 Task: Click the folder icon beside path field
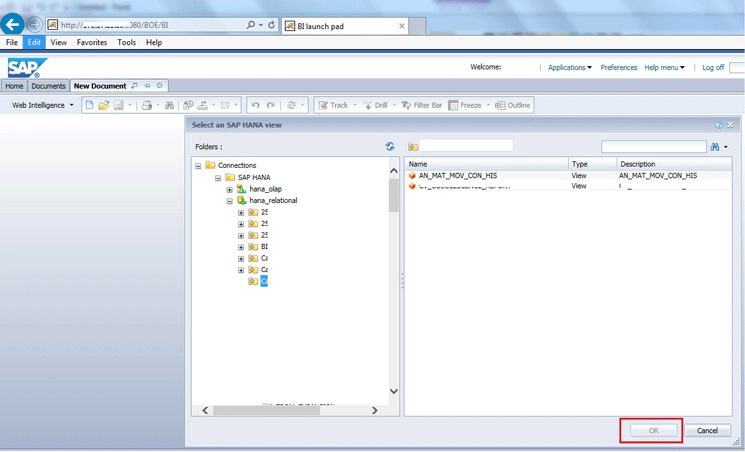413,147
